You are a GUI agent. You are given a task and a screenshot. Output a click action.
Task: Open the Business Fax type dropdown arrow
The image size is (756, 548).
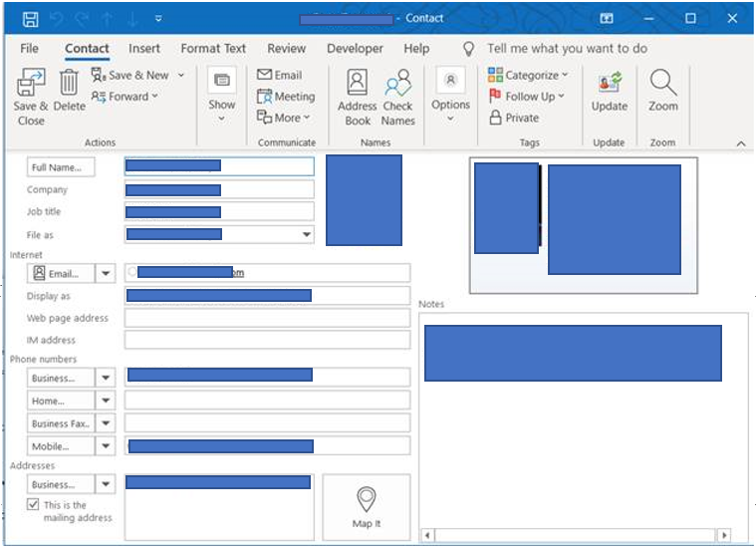point(106,423)
